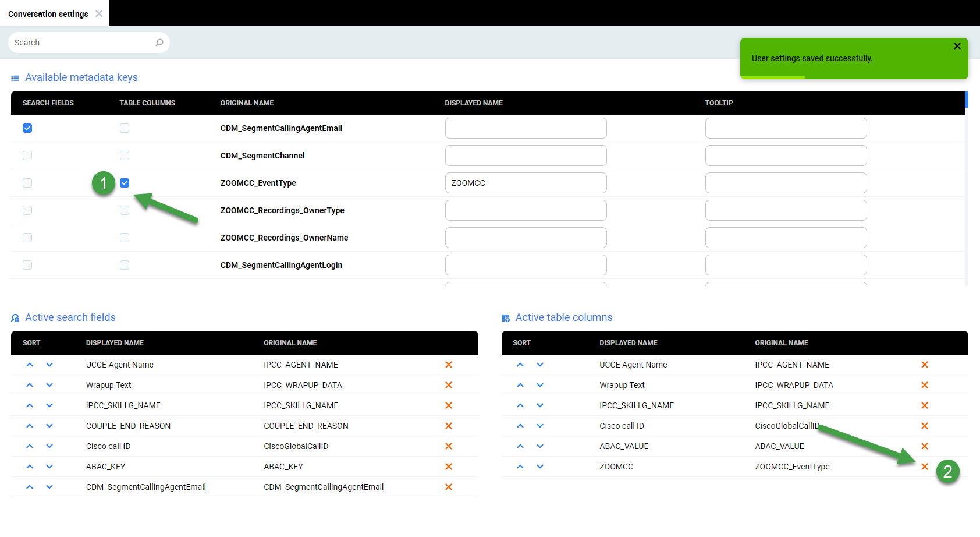Delete ABAC_KEY from active search fields
The height and width of the screenshot is (537, 980).
449,467
